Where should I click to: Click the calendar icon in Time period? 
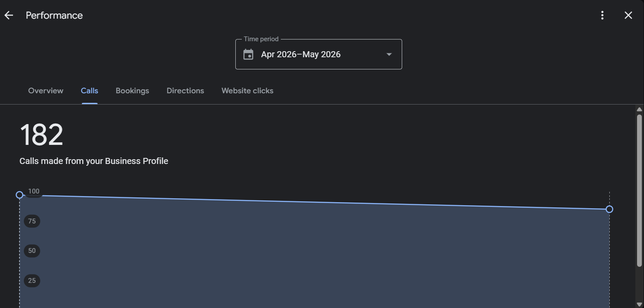pyautogui.click(x=248, y=54)
